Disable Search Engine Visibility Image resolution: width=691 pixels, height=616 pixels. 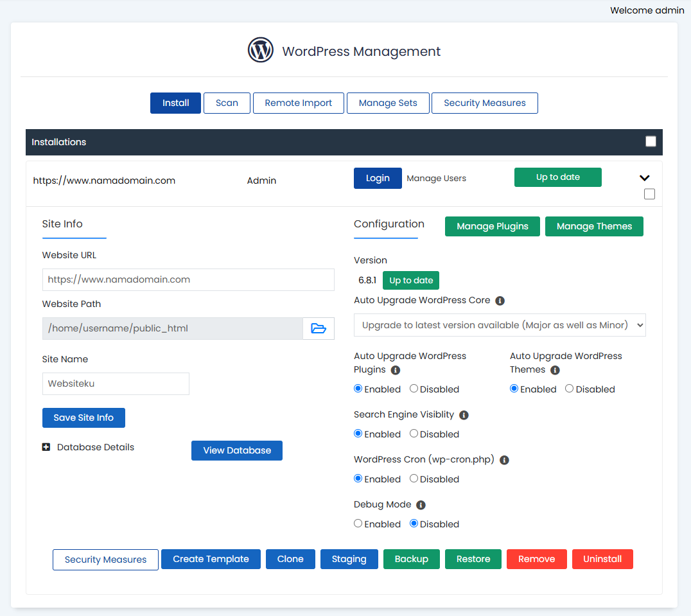(414, 434)
